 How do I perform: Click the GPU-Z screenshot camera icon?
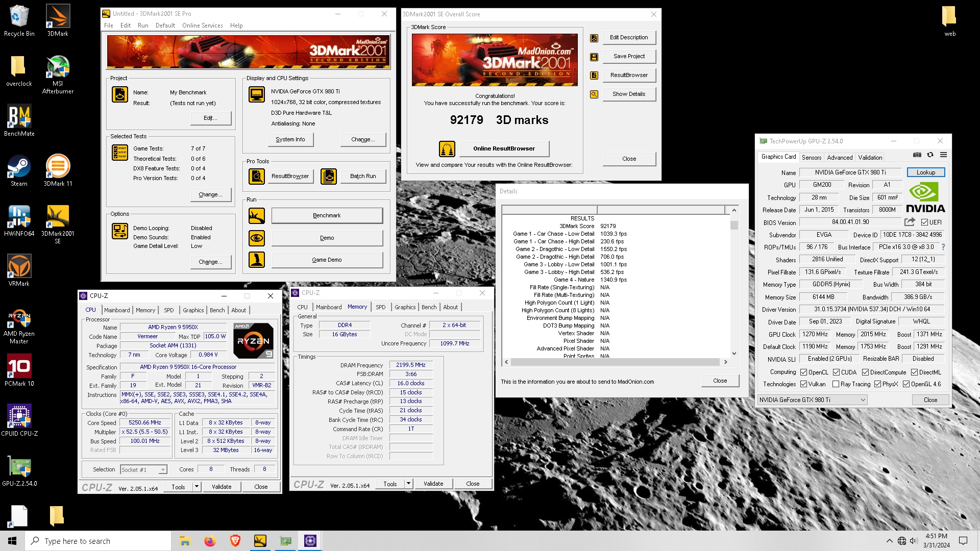(x=917, y=155)
